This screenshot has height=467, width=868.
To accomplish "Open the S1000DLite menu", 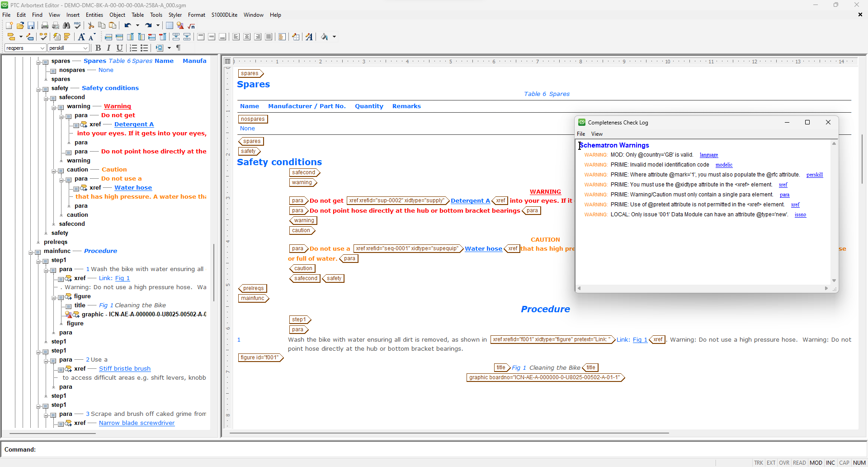I will tap(224, 15).
